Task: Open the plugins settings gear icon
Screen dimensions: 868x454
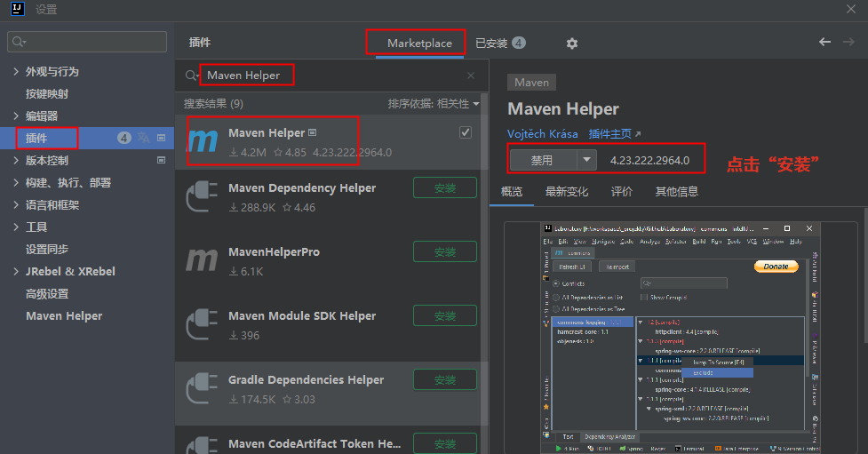Action: [x=572, y=44]
